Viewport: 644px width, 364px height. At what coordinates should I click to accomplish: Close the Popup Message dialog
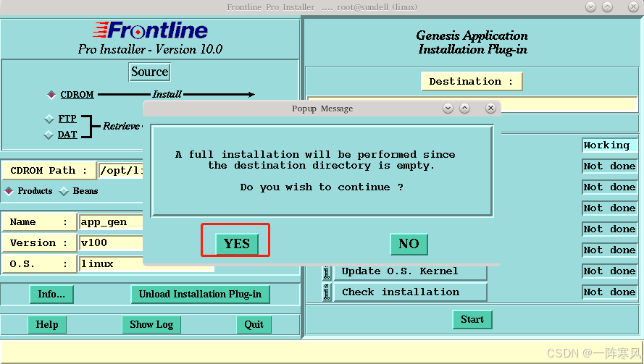click(x=490, y=109)
